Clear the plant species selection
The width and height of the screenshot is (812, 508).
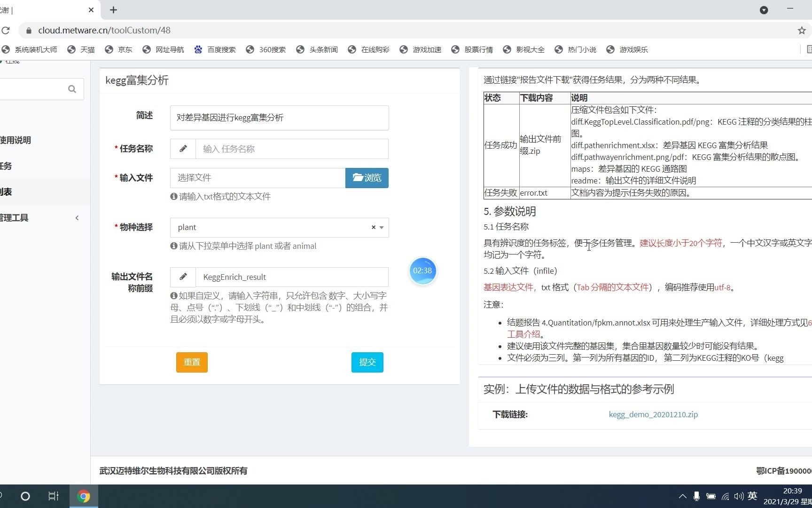(x=374, y=227)
